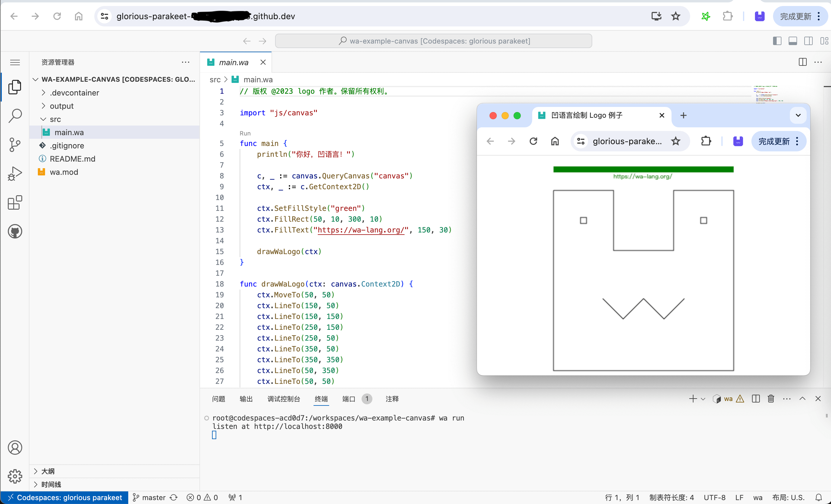Click the split terminal icon
Screen dimensions: 831x504
point(756,399)
